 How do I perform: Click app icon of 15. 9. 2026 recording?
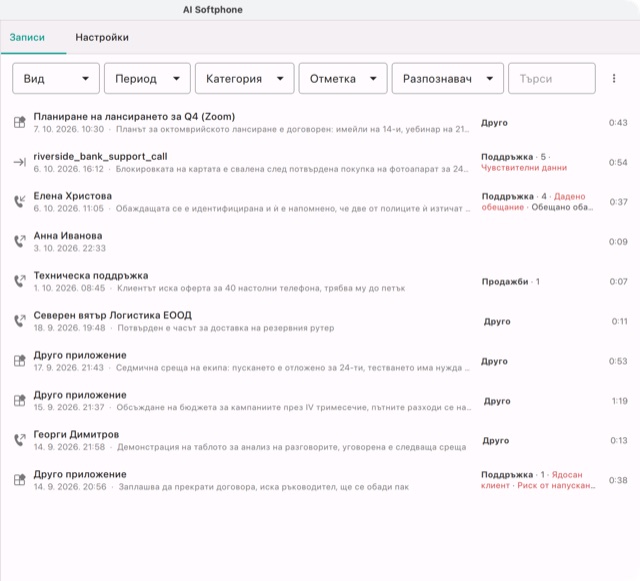[20, 401]
